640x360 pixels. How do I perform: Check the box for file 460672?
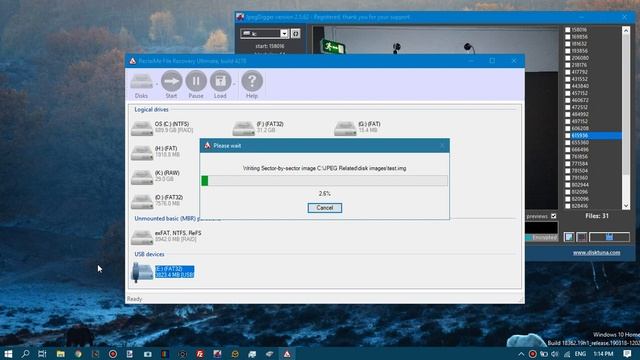click(x=567, y=100)
